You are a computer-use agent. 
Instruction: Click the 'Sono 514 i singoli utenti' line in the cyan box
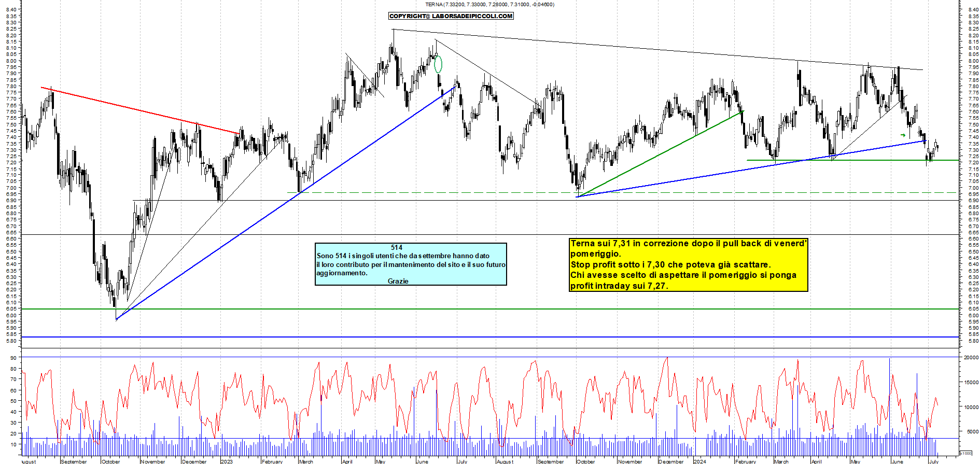pos(403,256)
